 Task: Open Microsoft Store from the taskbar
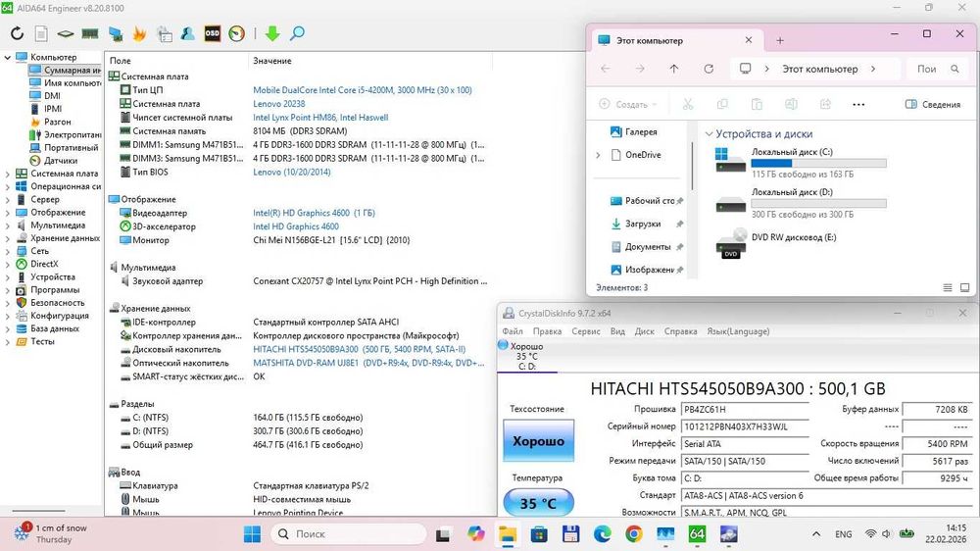click(x=539, y=534)
